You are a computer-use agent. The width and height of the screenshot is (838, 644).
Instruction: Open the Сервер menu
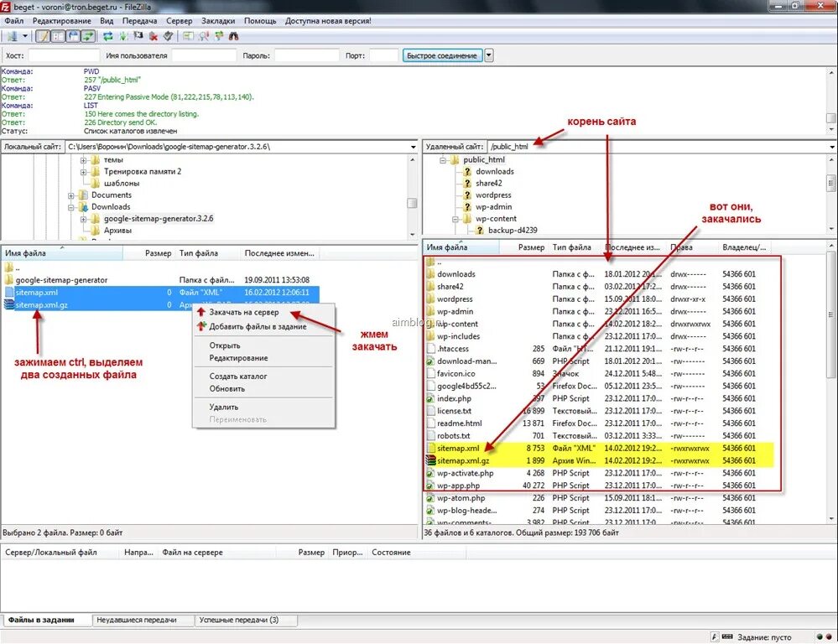(179, 21)
